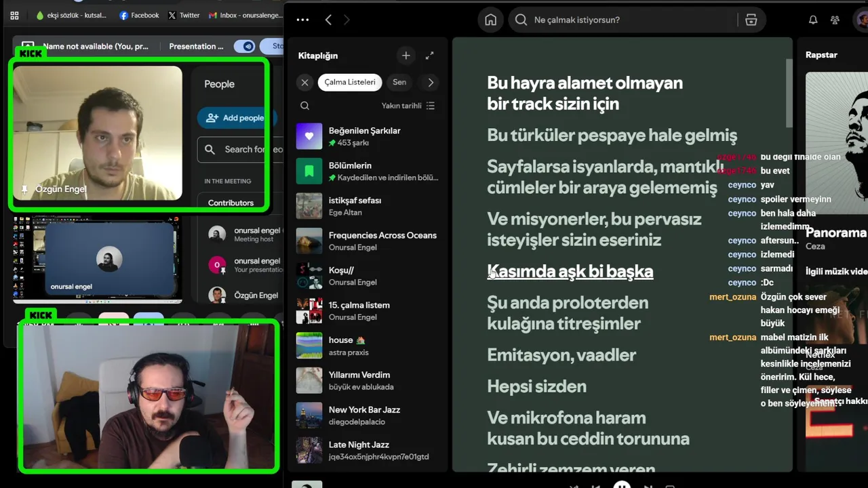Viewport: 868px width, 488px height.
Task: Click the plus icon to create playlist
Action: click(406, 56)
